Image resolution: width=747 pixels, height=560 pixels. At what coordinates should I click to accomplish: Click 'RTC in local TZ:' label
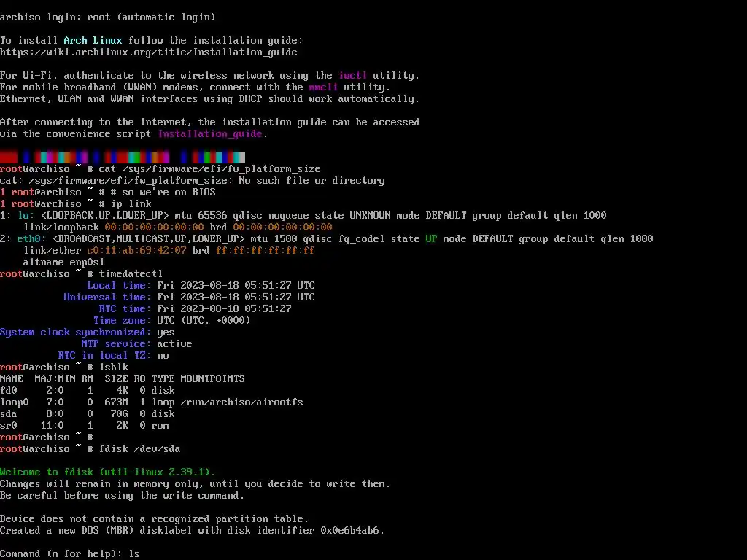coord(104,356)
